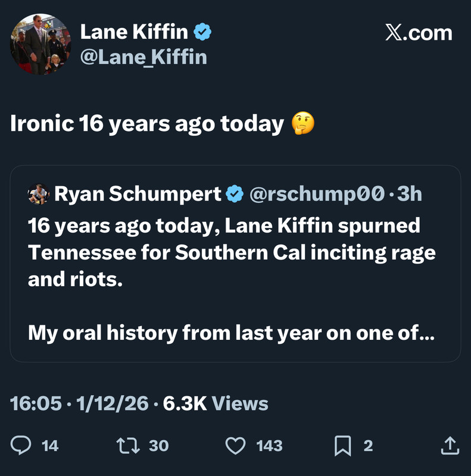Screen dimensions: 471x476
Task: Open Lane Kiffin's profile picture
Action: coord(40,44)
